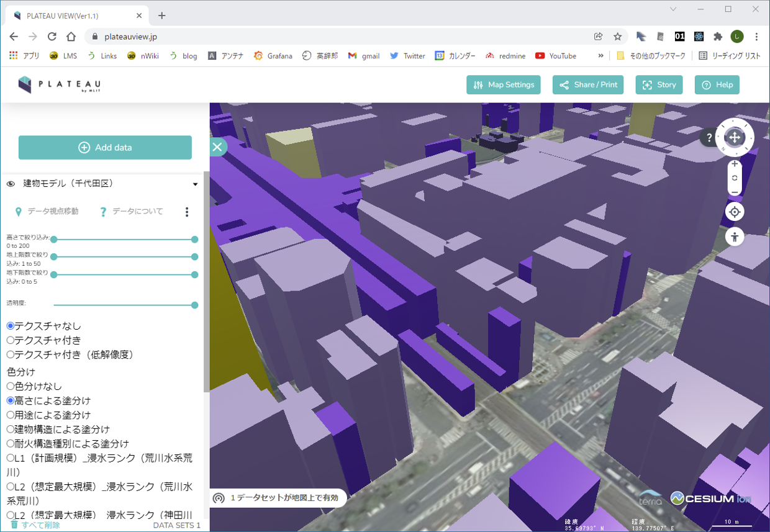
Task: Enter pedestrian street view mode
Action: click(x=735, y=237)
